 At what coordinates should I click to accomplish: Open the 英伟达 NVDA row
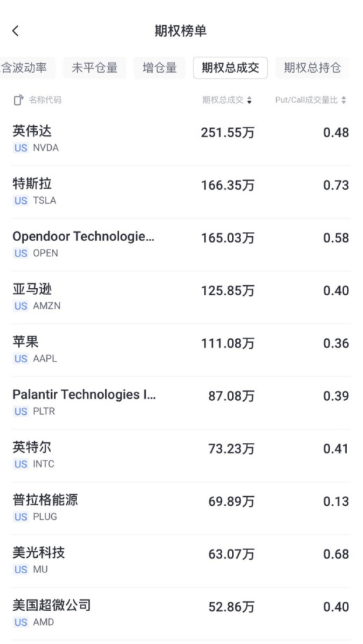[181, 139]
